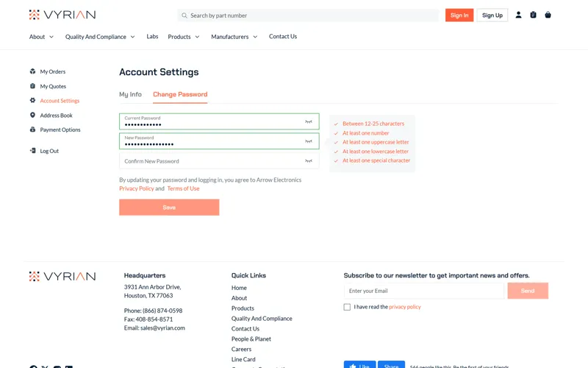Open the Line Card footer link

click(x=243, y=359)
